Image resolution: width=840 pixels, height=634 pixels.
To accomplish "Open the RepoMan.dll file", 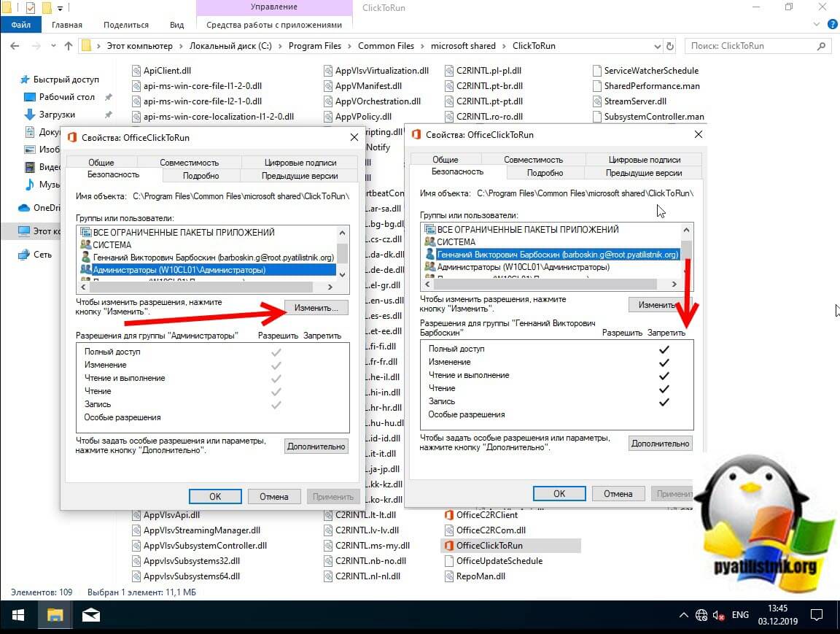I will click(x=480, y=576).
